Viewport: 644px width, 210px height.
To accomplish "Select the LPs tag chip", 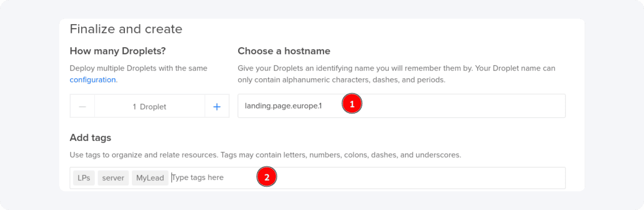I will tap(84, 178).
